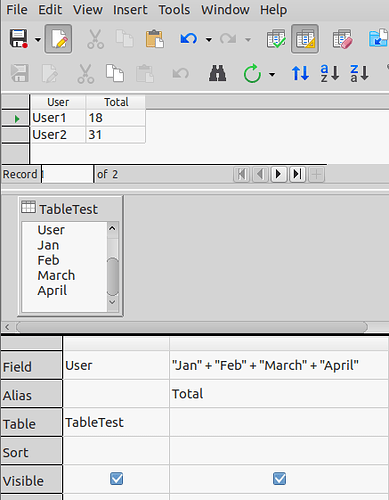389x500 pixels.
Task: Click the horizontal scrollbar in table pane
Action: click(192, 327)
